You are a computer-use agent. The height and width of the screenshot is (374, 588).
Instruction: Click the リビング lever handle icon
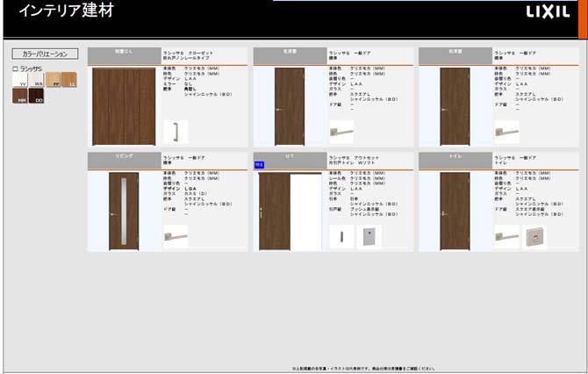(x=176, y=237)
